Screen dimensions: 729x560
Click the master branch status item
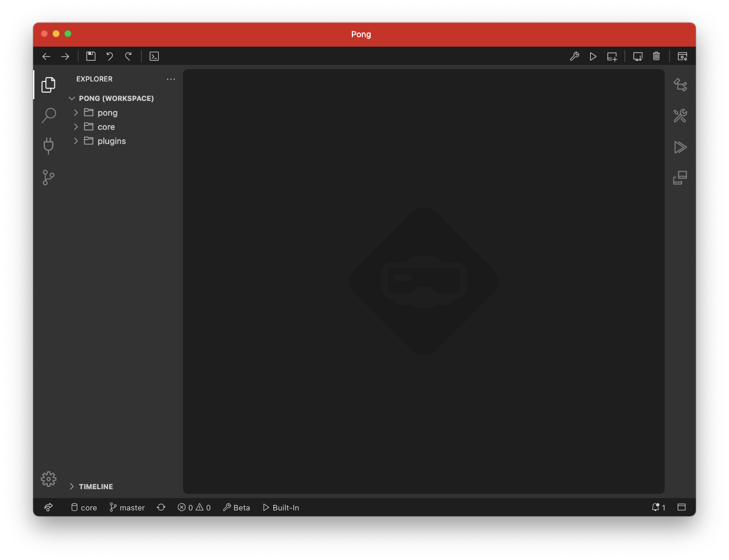tap(127, 507)
